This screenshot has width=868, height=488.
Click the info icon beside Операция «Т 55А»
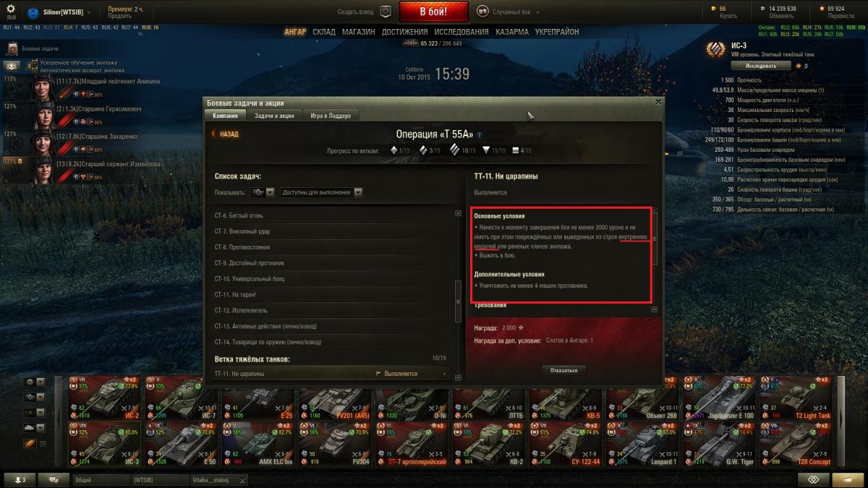point(479,134)
